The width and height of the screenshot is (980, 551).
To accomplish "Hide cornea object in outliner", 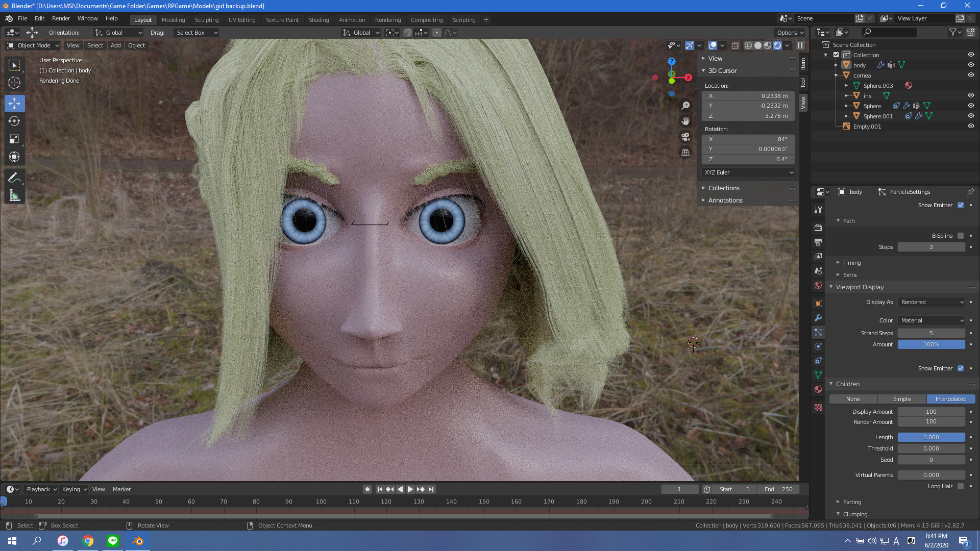I will [971, 75].
